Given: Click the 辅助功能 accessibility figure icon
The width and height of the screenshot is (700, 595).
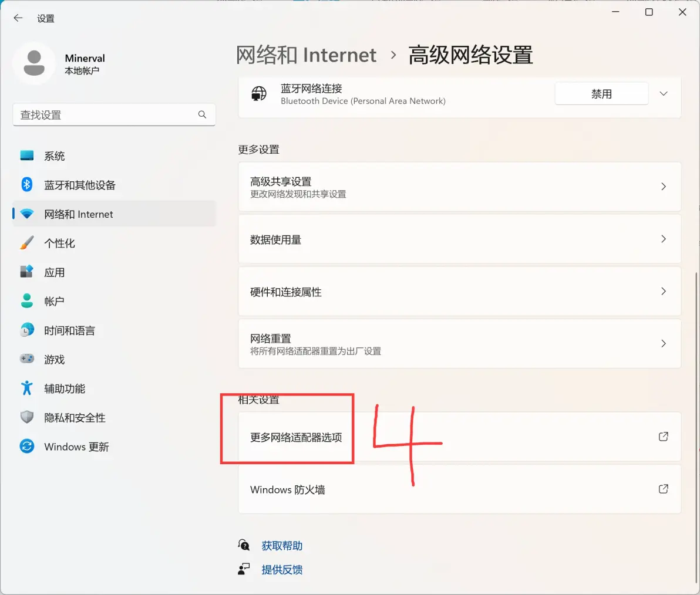Looking at the screenshot, I should [27, 388].
